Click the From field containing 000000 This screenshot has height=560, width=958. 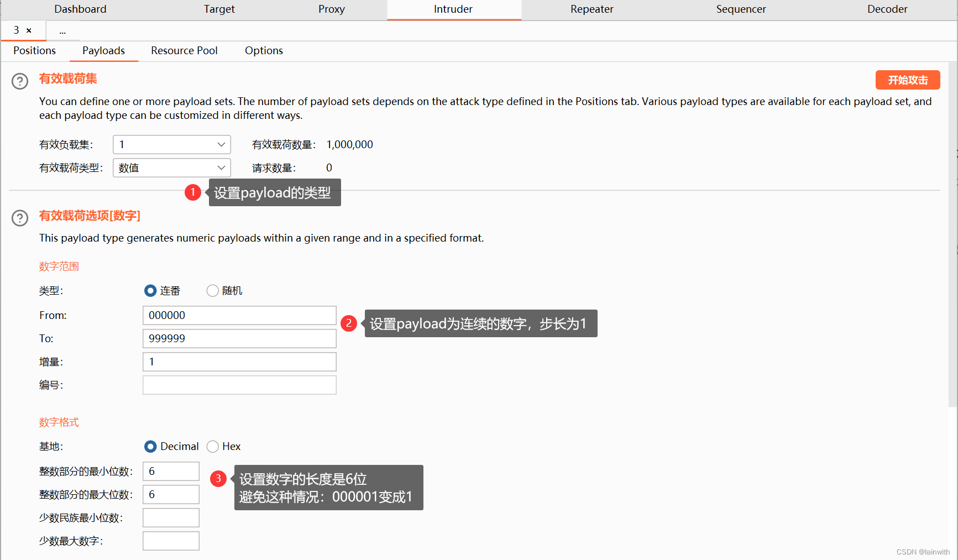tap(239, 316)
